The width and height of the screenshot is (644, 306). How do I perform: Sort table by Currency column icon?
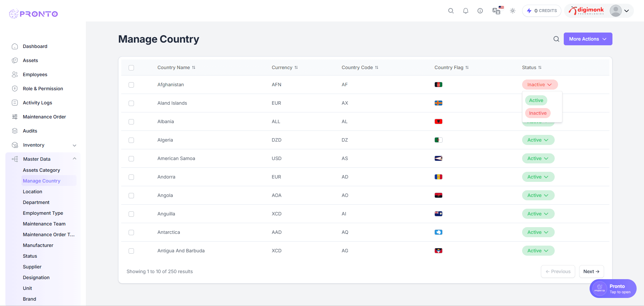296,67
